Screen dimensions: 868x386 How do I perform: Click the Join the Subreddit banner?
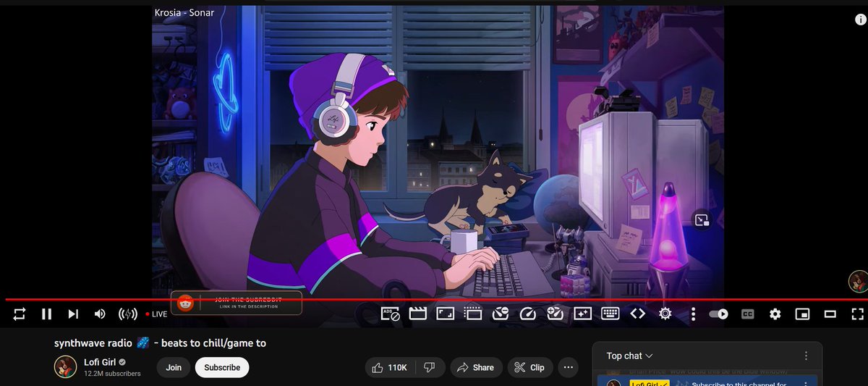(x=237, y=303)
